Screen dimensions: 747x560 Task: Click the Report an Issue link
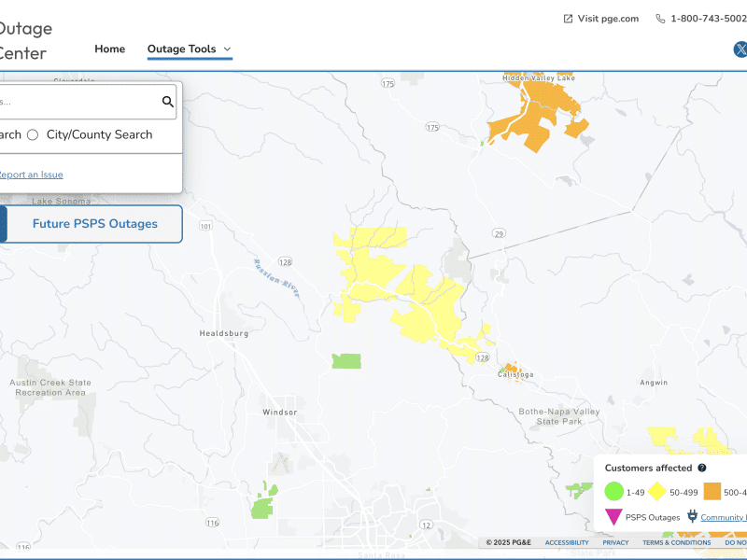tap(31, 175)
